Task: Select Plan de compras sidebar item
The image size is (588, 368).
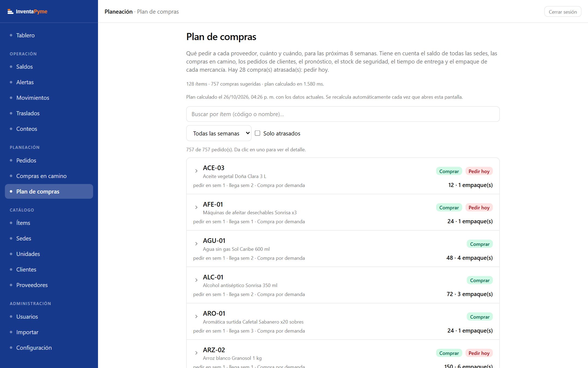Action: (49, 191)
